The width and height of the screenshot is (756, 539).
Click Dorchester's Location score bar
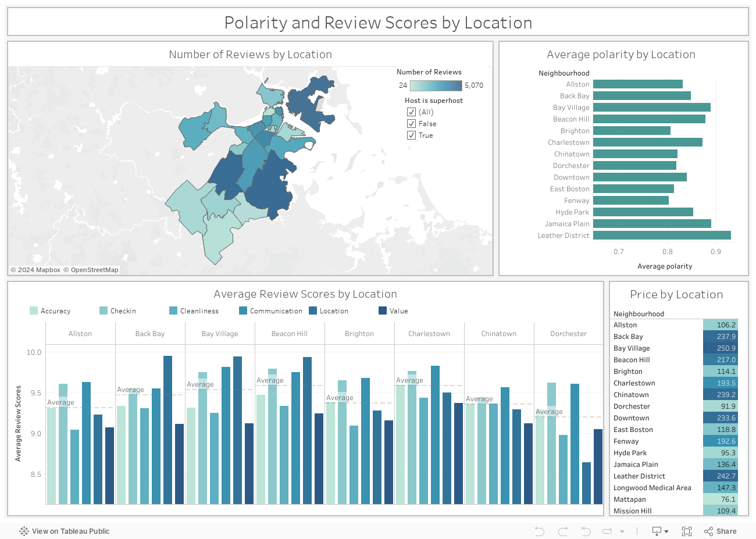pyautogui.click(x=586, y=483)
